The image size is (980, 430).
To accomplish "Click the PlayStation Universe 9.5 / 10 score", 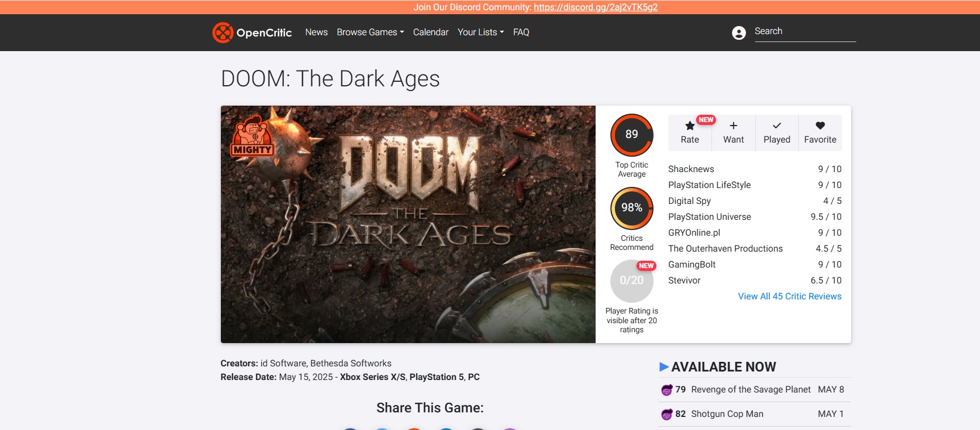I will [826, 217].
